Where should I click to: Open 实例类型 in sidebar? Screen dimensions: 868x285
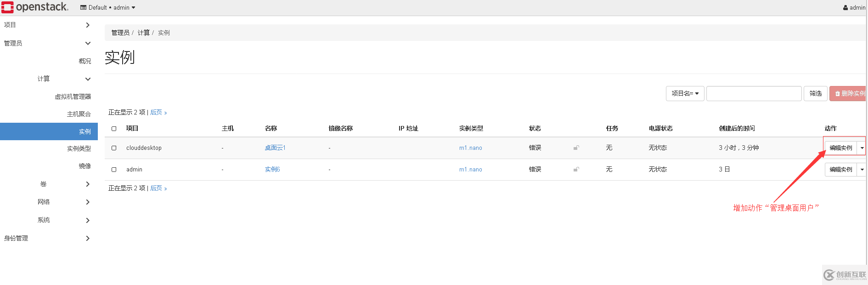[x=79, y=148]
